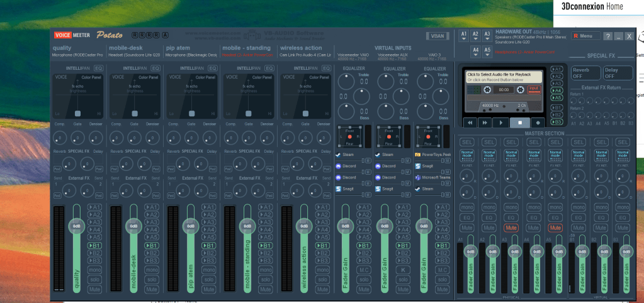Click Snagit app entry in Voicemeeter VAIO

coord(347,189)
